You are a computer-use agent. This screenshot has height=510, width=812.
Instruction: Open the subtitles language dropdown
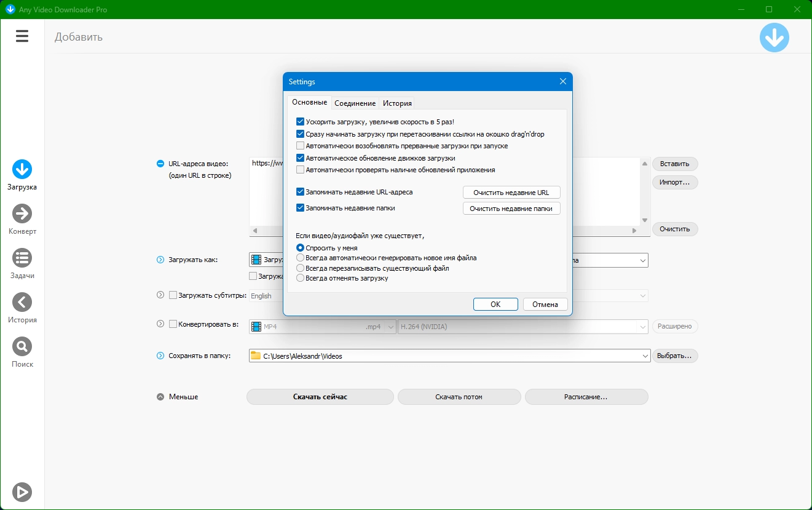pyautogui.click(x=643, y=296)
